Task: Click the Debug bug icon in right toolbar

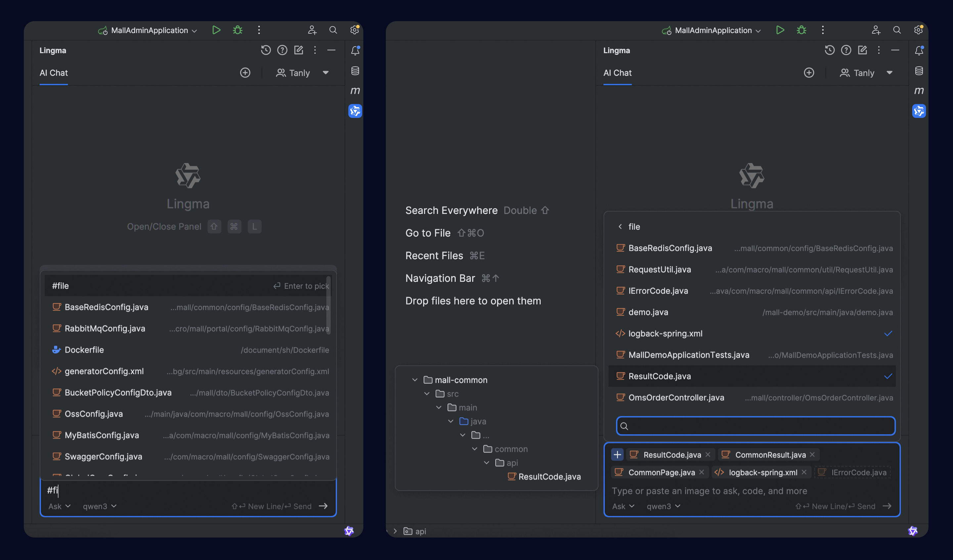Action: 801,30
